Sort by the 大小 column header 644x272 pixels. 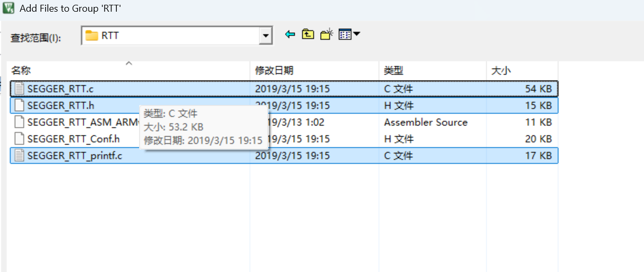(501, 71)
